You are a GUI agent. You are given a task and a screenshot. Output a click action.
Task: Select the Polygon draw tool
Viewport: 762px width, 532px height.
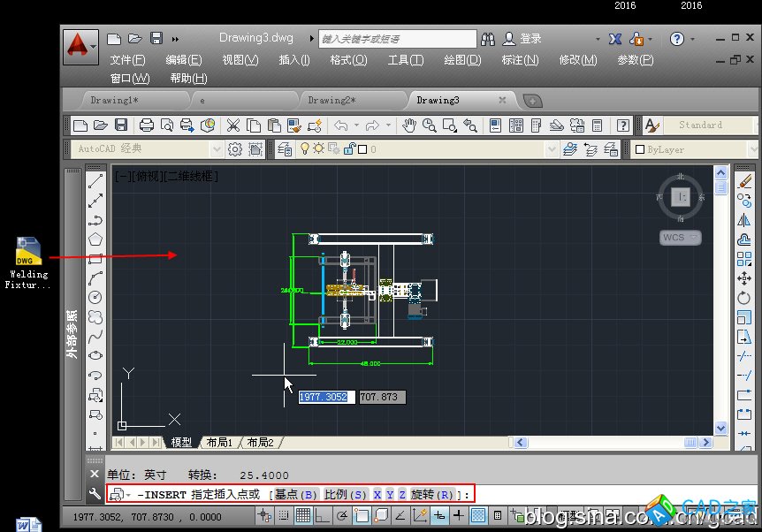[x=95, y=239]
